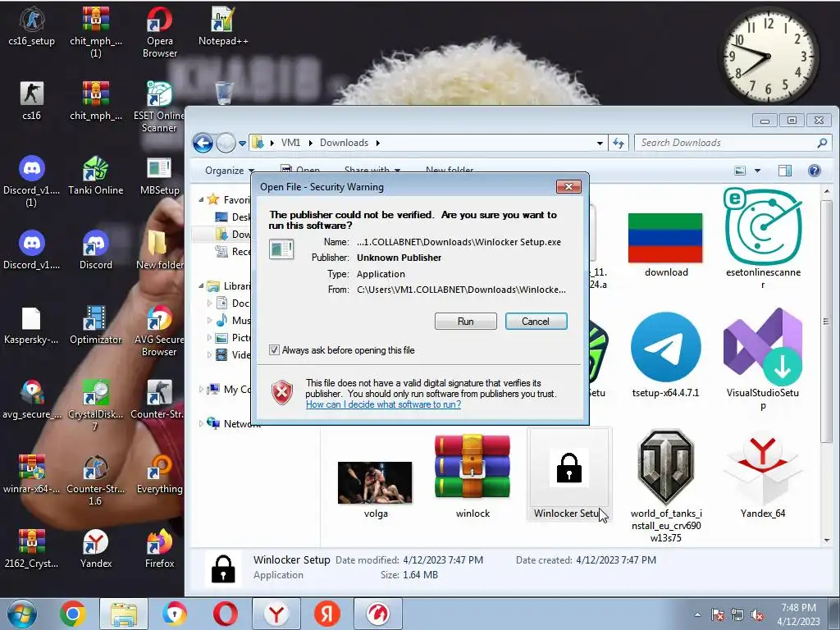Select AVG Secure Browser desktop shortcut
Viewport: 840px width, 630px height.
tap(160, 330)
